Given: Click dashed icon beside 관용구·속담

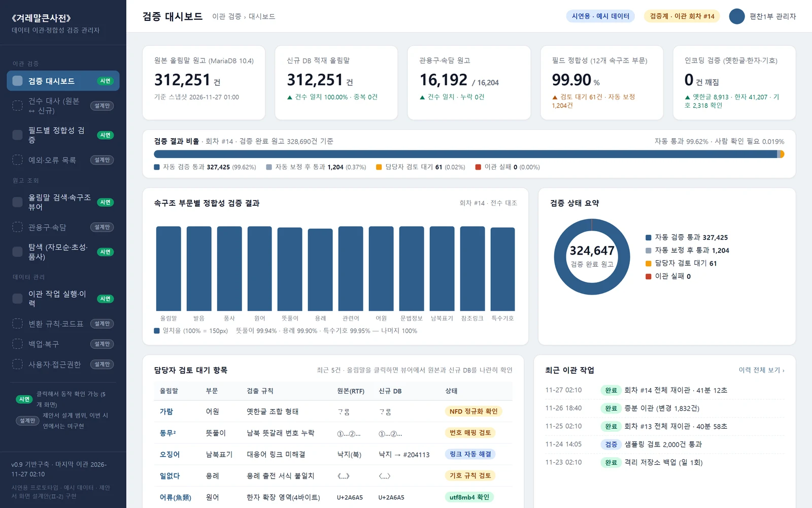Looking at the screenshot, I should click(x=17, y=227).
